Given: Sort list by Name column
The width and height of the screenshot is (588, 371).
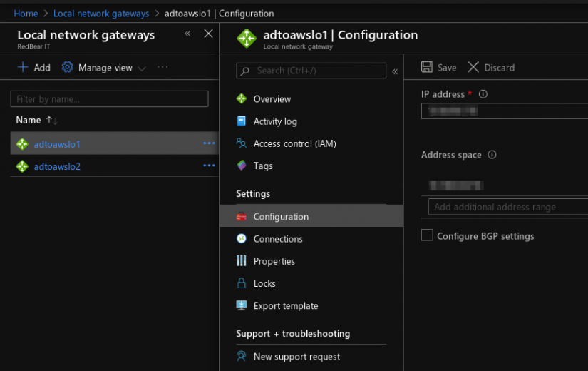Looking at the screenshot, I should 29,120.
